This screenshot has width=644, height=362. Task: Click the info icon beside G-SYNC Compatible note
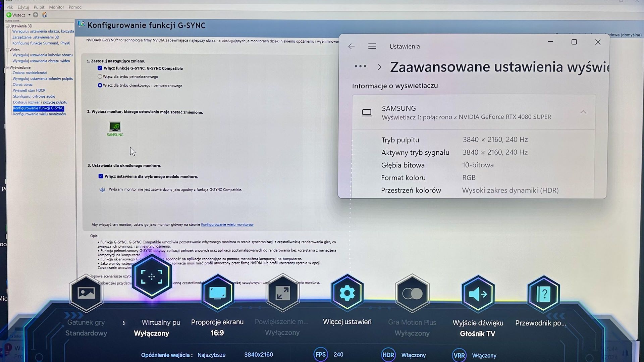tap(102, 189)
